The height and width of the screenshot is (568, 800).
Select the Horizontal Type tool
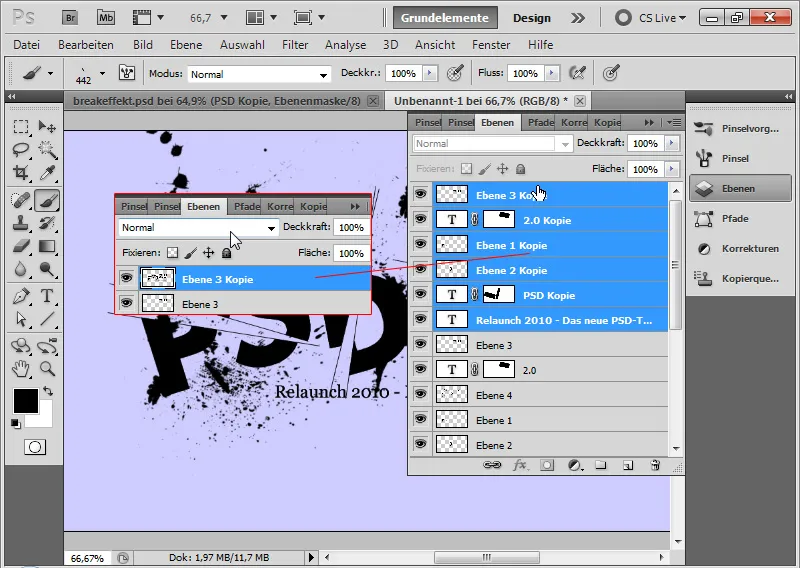coord(47,296)
